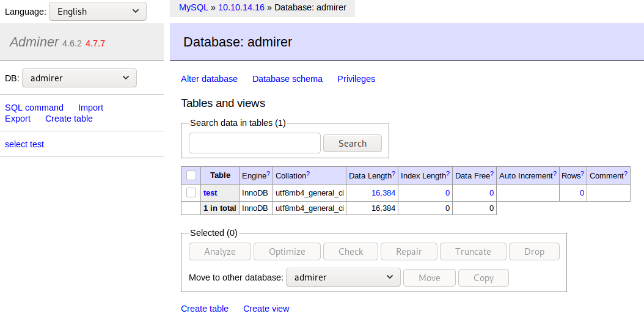Go to MySQL breadcrumb link
Image resolution: width=644 pixels, height=319 pixels.
pos(194,7)
